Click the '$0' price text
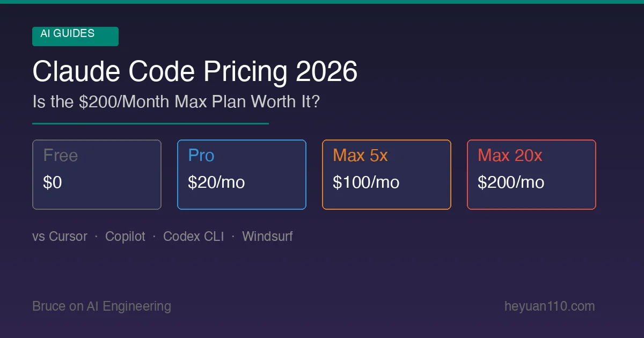The width and height of the screenshot is (644, 338). (53, 182)
